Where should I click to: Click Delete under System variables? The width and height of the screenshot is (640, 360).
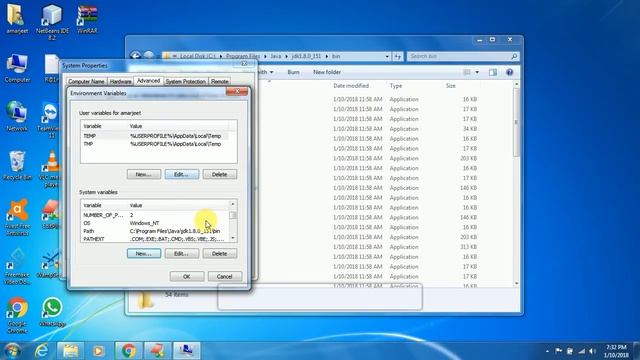[220, 253]
